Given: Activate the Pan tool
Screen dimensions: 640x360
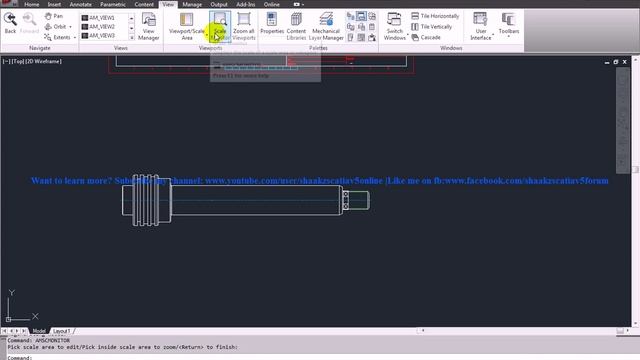Looking at the screenshot, I should 54,16.
